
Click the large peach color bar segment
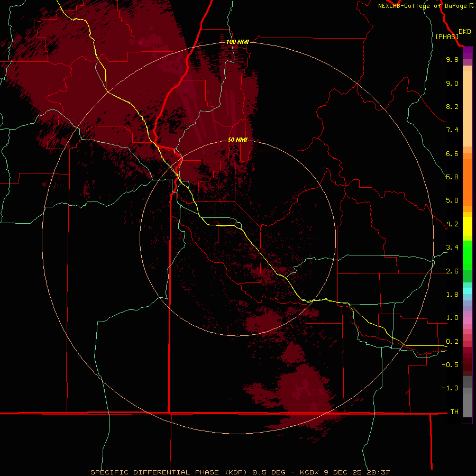pos(467,108)
